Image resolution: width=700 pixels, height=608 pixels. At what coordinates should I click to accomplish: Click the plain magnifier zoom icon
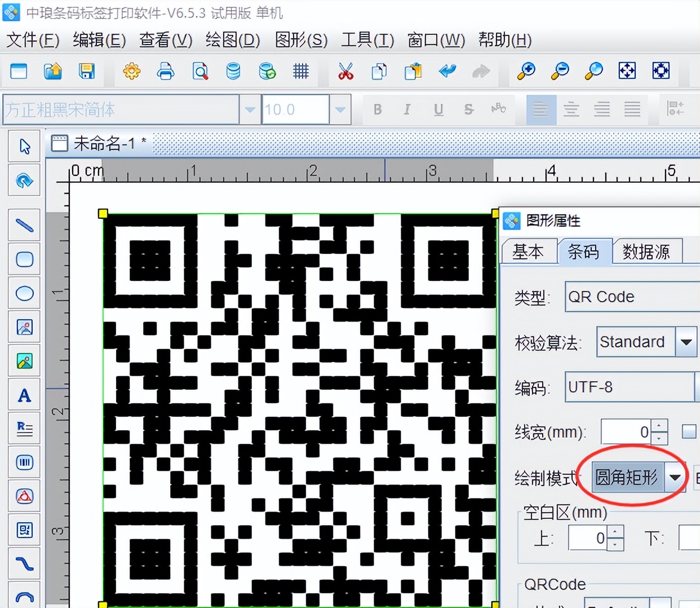click(x=594, y=71)
